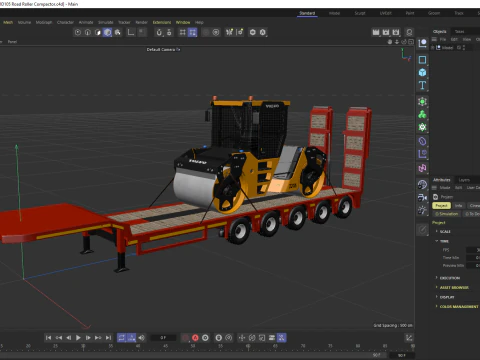Image resolution: width=480 pixels, height=360 pixels.
Task: Click the hexagon icon near toolbar end
Action: [253, 32]
